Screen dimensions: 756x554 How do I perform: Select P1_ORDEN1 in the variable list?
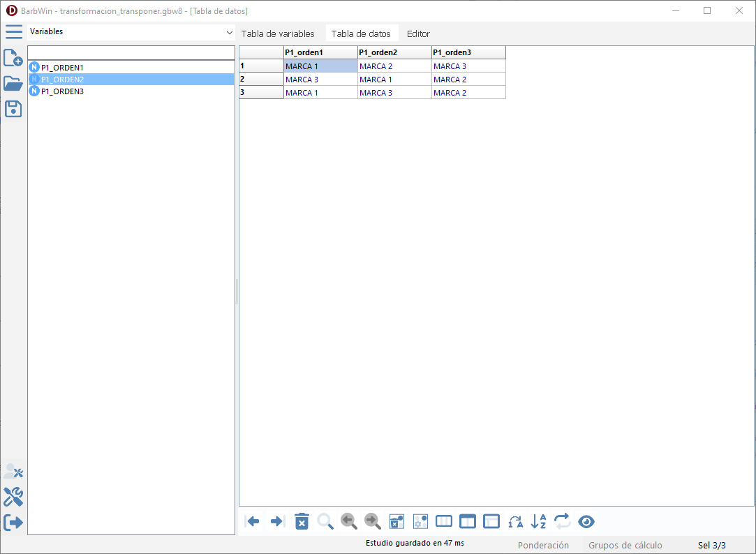[x=62, y=68]
